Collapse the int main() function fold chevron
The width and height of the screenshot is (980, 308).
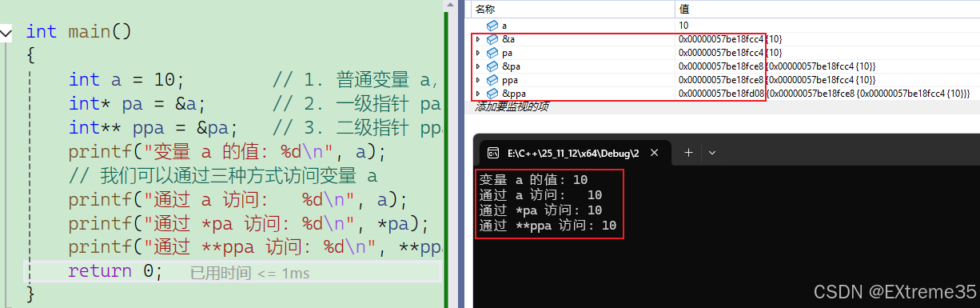tap(6, 33)
